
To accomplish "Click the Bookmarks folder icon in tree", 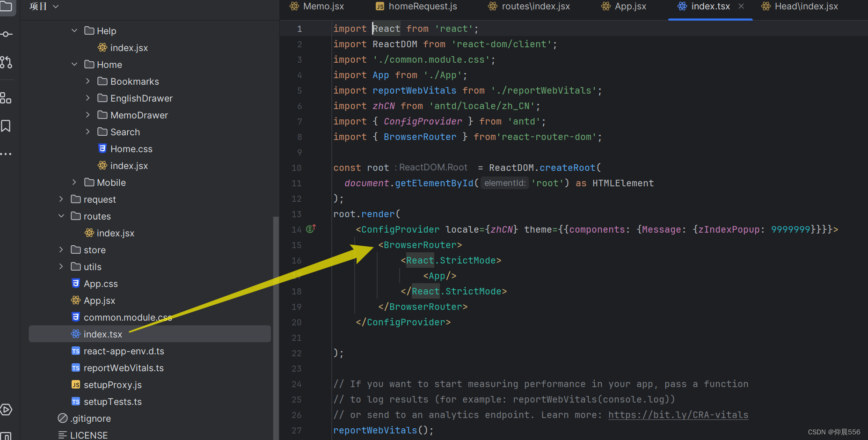I will [102, 81].
